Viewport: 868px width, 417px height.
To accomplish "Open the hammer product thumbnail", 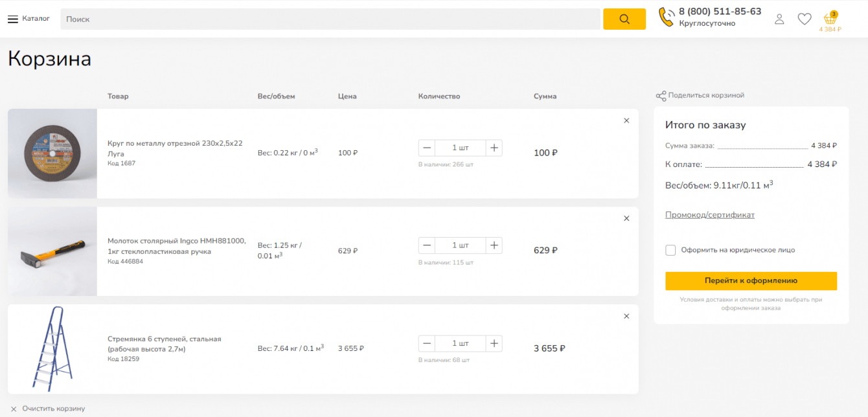I will pos(52,251).
